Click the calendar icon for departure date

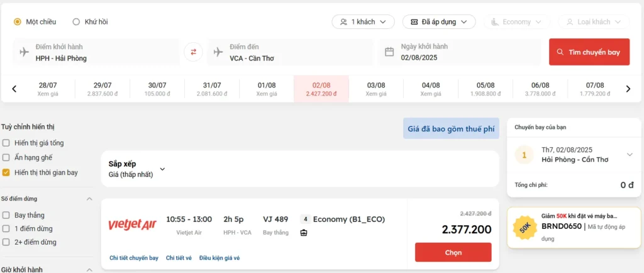[x=389, y=52]
